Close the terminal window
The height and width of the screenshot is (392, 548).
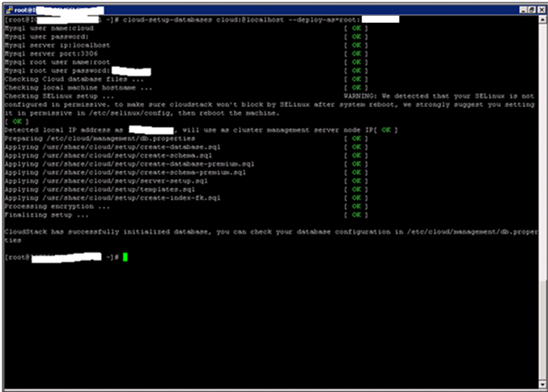click(x=541, y=10)
